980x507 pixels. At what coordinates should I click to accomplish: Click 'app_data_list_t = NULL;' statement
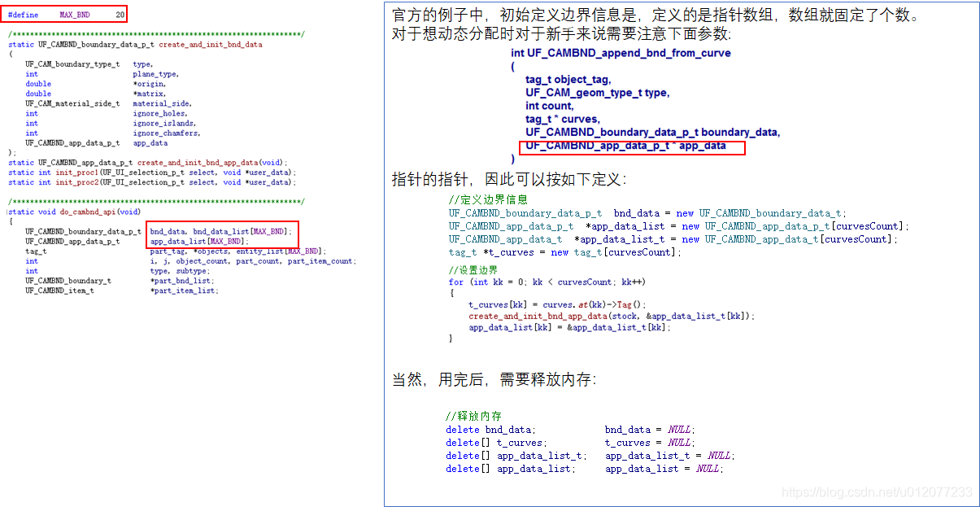pos(669,456)
